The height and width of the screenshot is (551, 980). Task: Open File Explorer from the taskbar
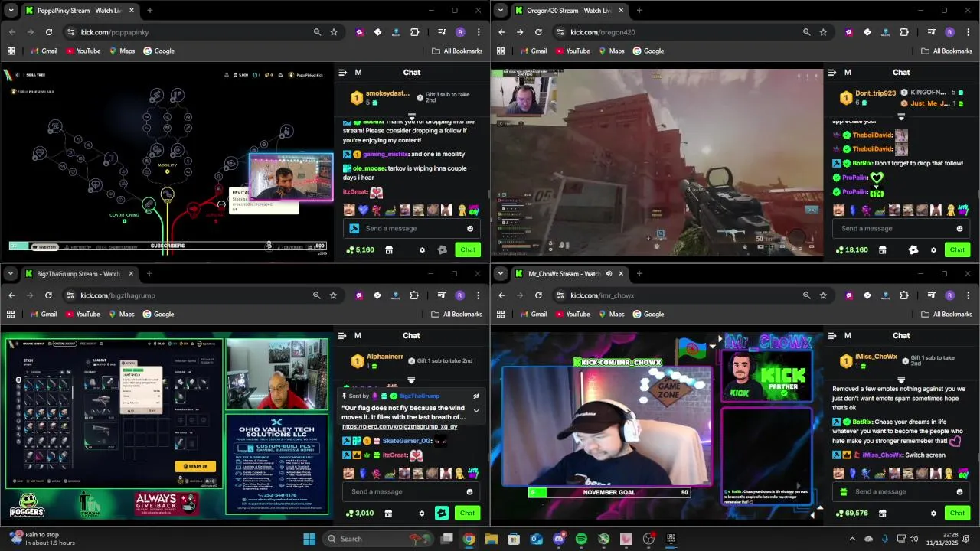(491, 539)
